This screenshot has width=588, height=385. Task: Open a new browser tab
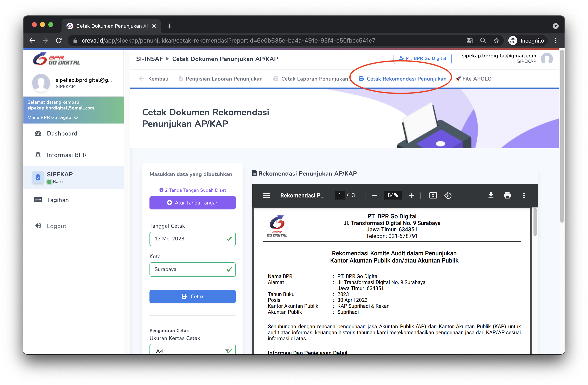170,26
